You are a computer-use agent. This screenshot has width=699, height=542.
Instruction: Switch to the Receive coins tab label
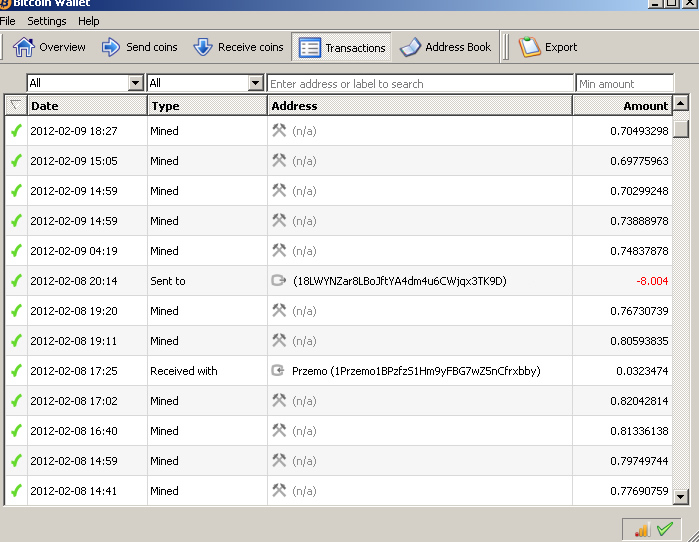tap(251, 47)
